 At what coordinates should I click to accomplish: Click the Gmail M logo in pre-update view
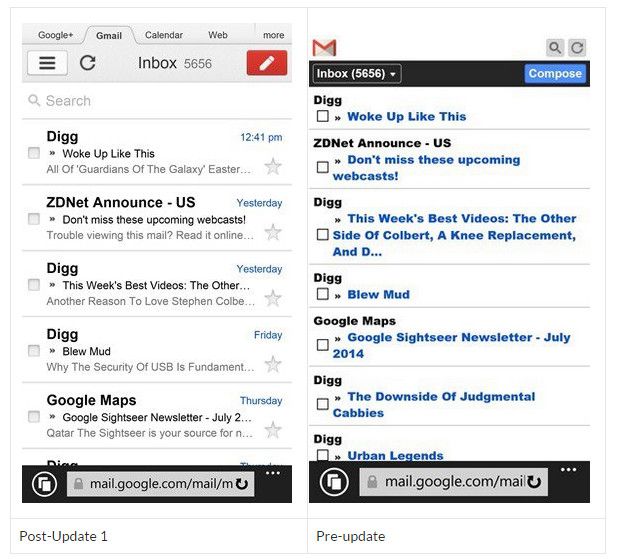(x=324, y=48)
